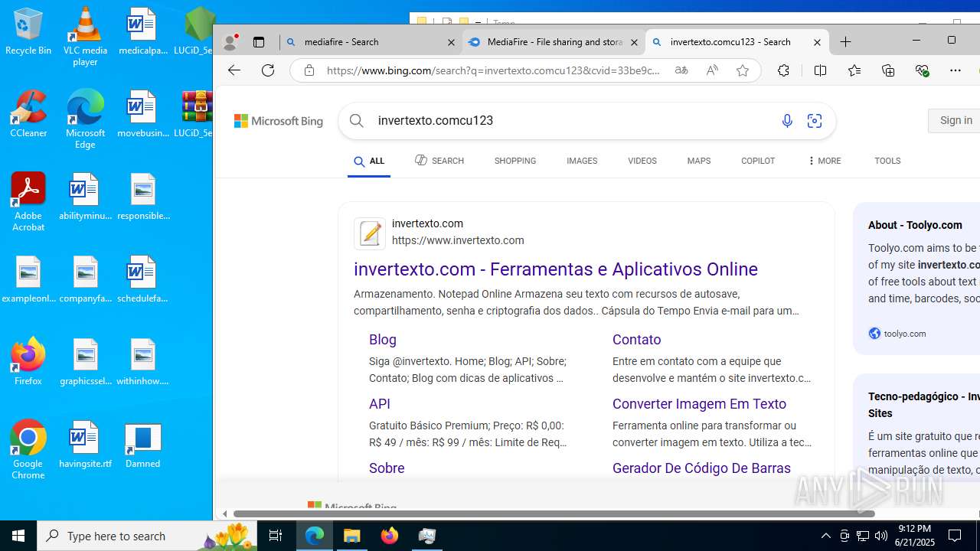Image resolution: width=980 pixels, height=551 pixels.
Task: Open the Windows Start menu
Action: (18, 536)
